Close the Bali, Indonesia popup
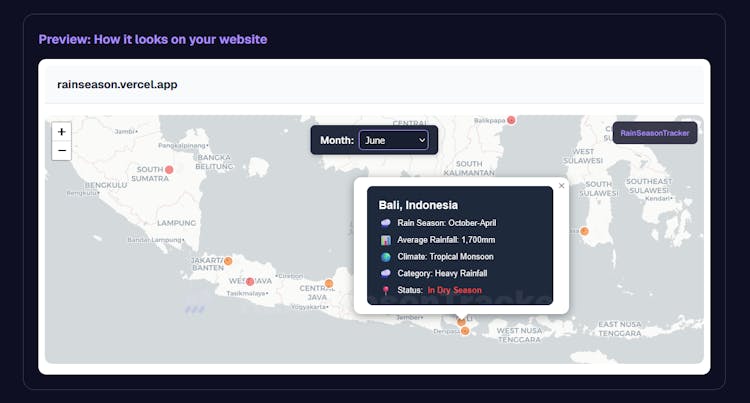Viewport: 750px width, 403px height. (x=561, y=186)
